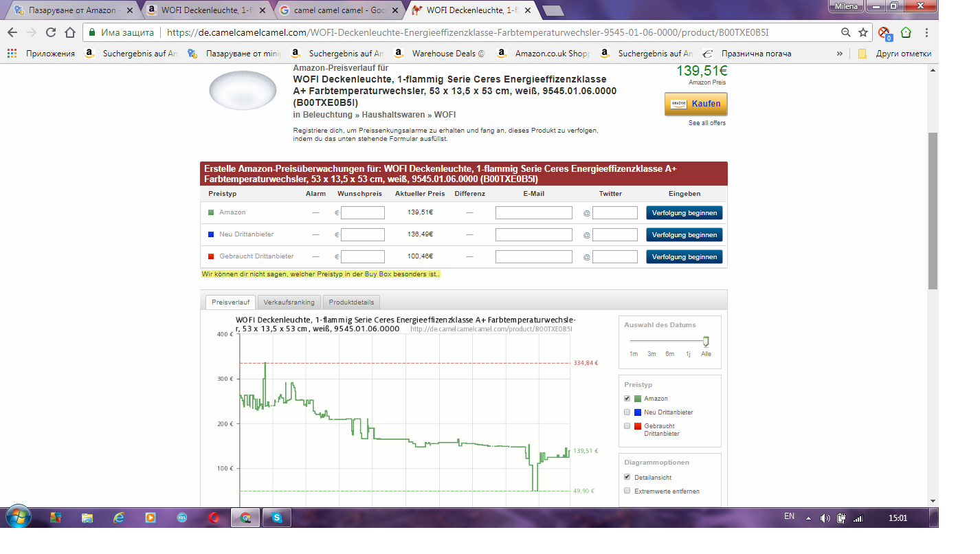Viewport: 980px width, 554px height.
Task: Check the Extremwerte entfernen option
Action: [x=627, y=491]
